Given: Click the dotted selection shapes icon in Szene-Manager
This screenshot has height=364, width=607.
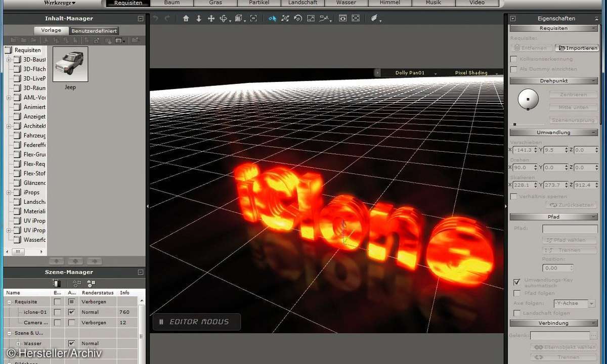Looking at the screenshot, I should pyautogui.click(x=76, y=283).
